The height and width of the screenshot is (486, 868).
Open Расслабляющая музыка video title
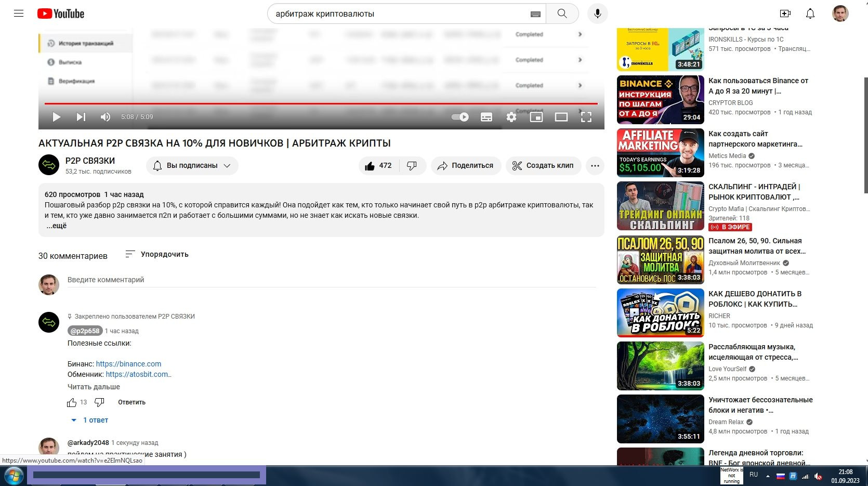pyautogui.click(x=753, y=352)
